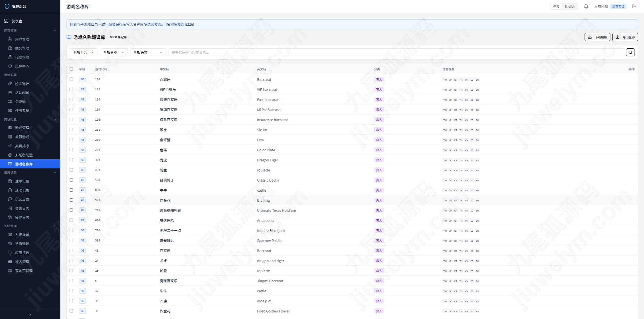Click the 管理后台 shield logo
Screen dimensions: 644x319
(x=7, y=6)
